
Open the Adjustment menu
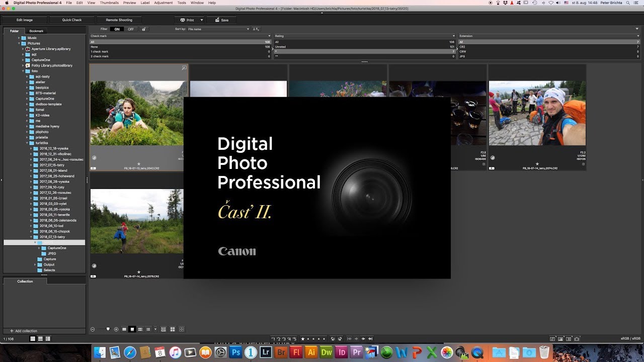[x=164, y=3]
